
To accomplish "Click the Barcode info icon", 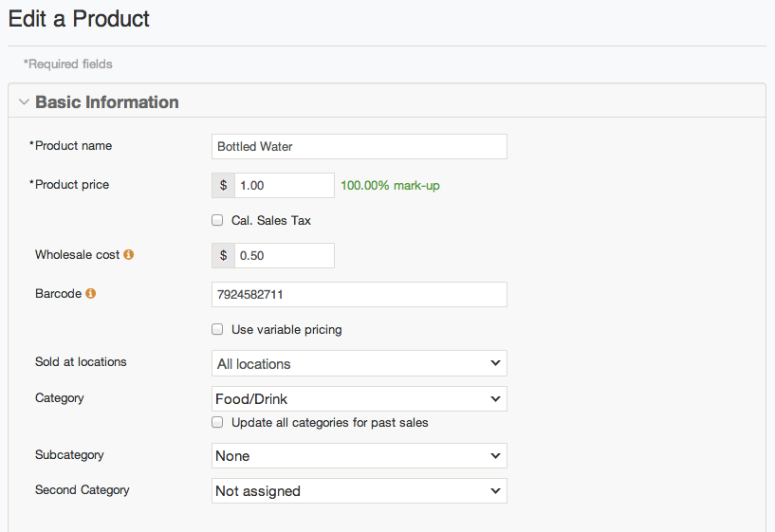I will [x=91, y=294].
